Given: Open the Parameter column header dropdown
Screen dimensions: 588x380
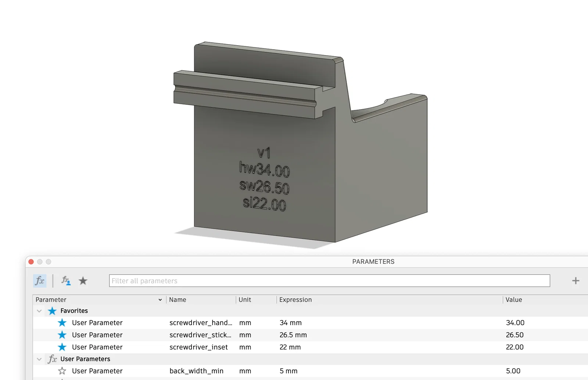Looking at the screenshot, I should pos(160,300).
